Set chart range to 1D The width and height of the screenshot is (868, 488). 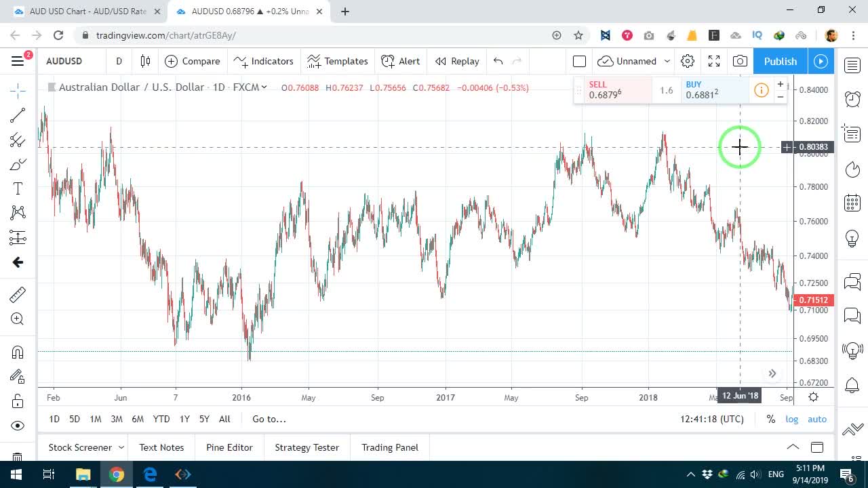54,419
